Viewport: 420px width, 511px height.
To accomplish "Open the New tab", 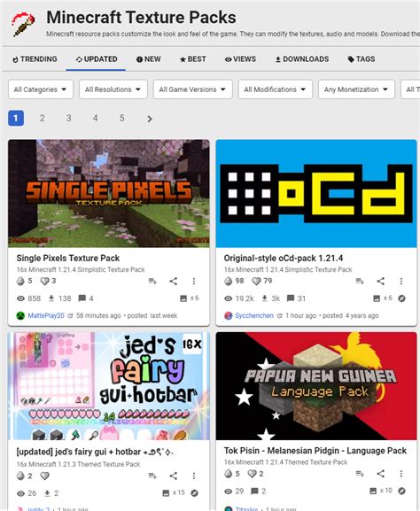I will pyautogui.click(x=148, y=59).
